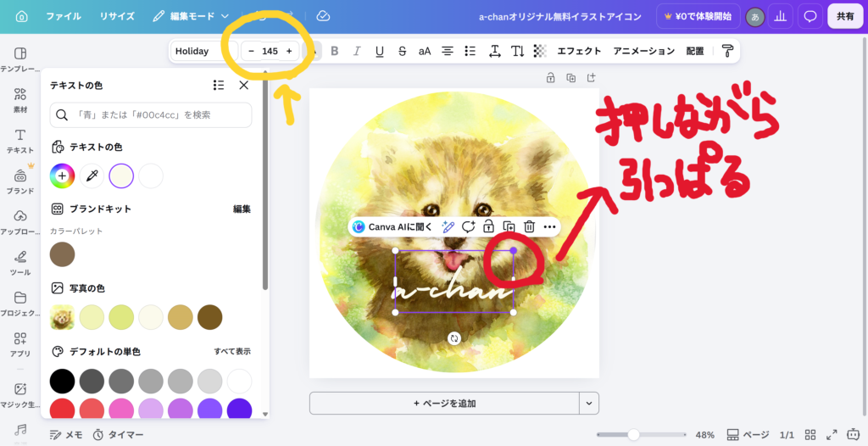Viewport: 868px width, 446px height.
Task: Open the アニメーション option
Action: point(644,51)
